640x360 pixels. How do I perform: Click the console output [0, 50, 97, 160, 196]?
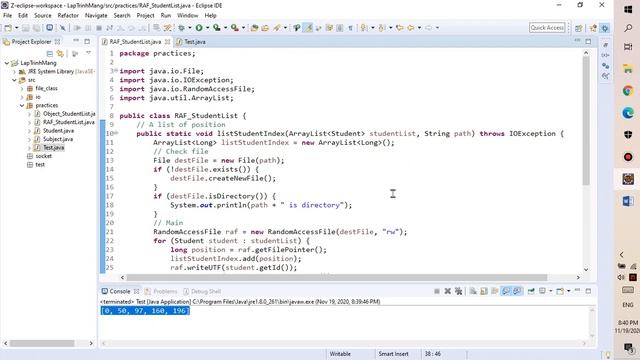(x=145, y=311)
